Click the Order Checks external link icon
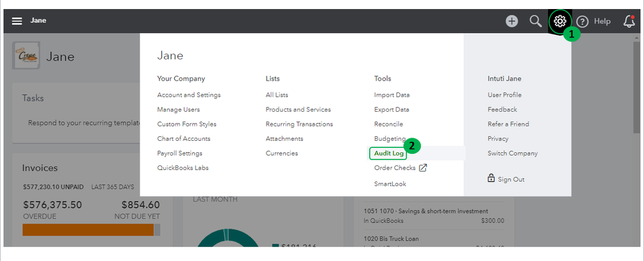The height and width of the screenshot is (261, 644). [x=423, y=168]
